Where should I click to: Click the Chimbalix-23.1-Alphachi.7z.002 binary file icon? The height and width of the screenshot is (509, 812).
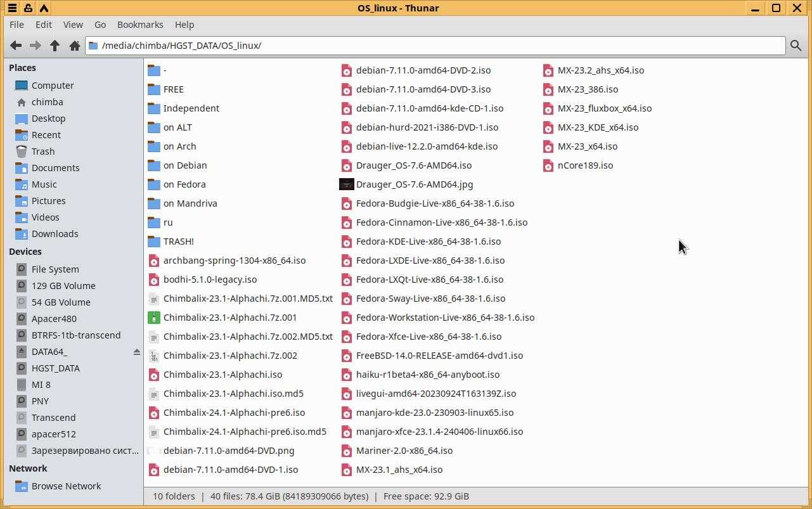tap(153, 356)
